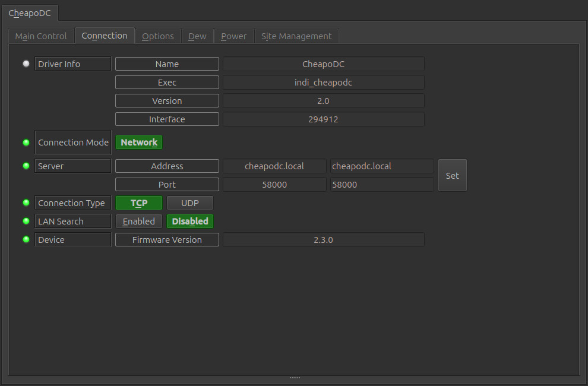Open the Dew tab

click(198, 36)
